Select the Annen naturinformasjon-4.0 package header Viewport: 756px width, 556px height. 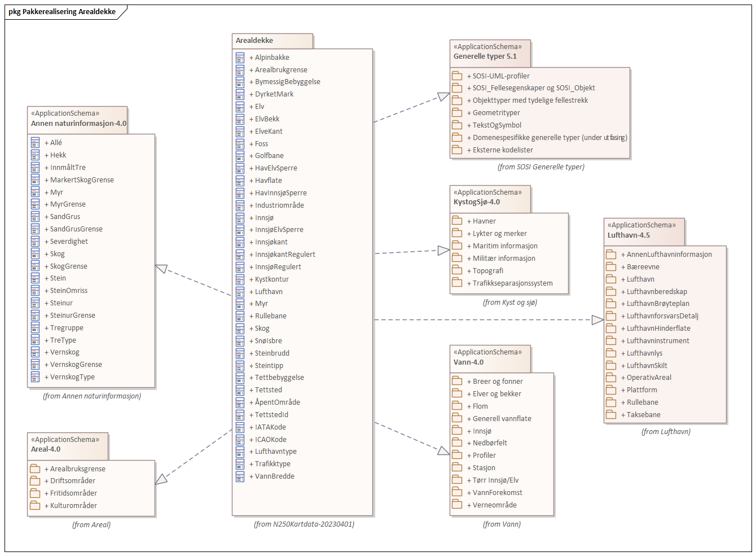coord(78,120)
